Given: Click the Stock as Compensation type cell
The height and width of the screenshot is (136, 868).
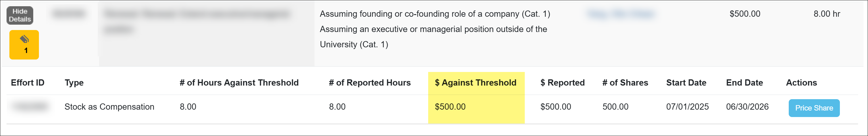Looking at the screenshot, I should [109, 107].
